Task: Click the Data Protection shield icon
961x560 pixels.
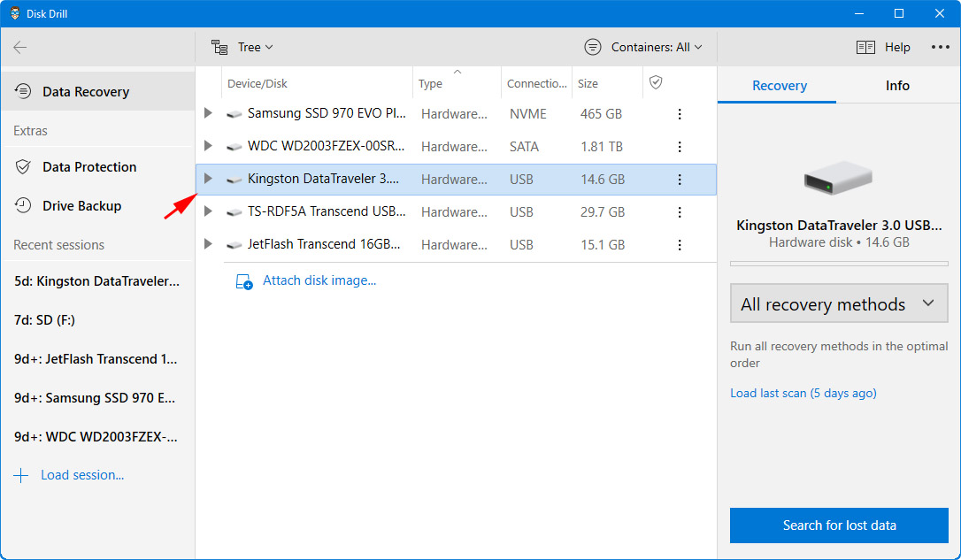Action: 23,166
